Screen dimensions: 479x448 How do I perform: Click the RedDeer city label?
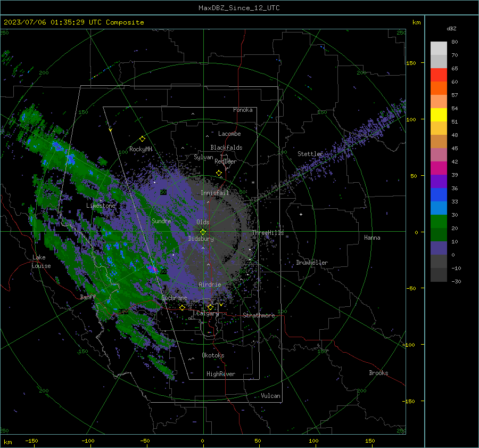tap(226, 161)
